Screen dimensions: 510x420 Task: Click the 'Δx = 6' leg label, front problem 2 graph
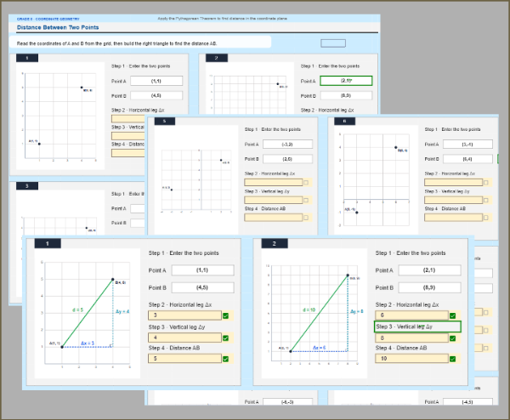(x=319, y=348)
